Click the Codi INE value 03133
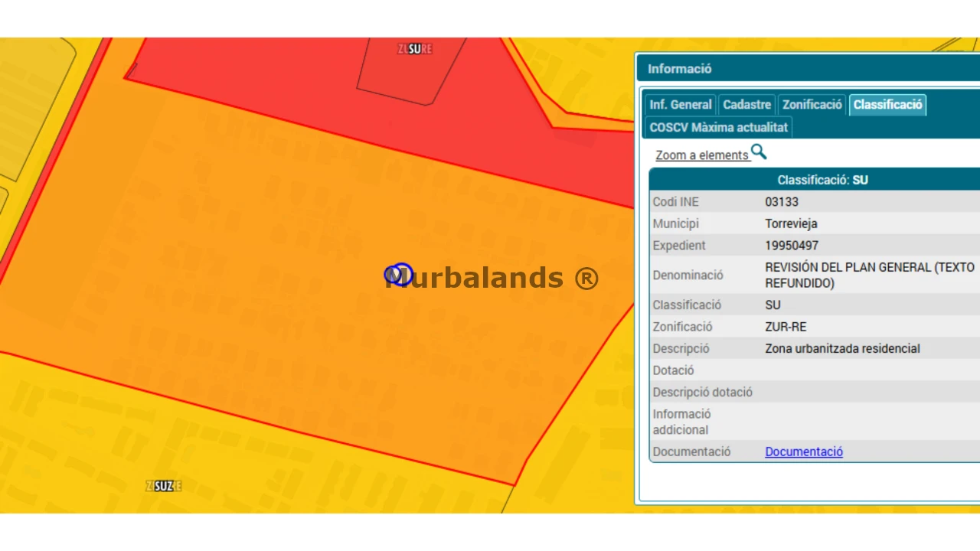This screenshot has width=980, height=551. 782,202
